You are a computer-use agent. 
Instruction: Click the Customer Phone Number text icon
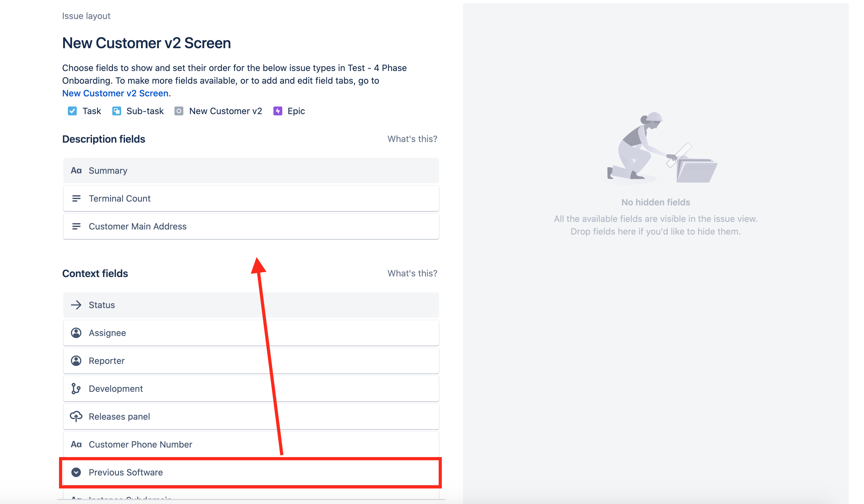(x=76, y=444)
